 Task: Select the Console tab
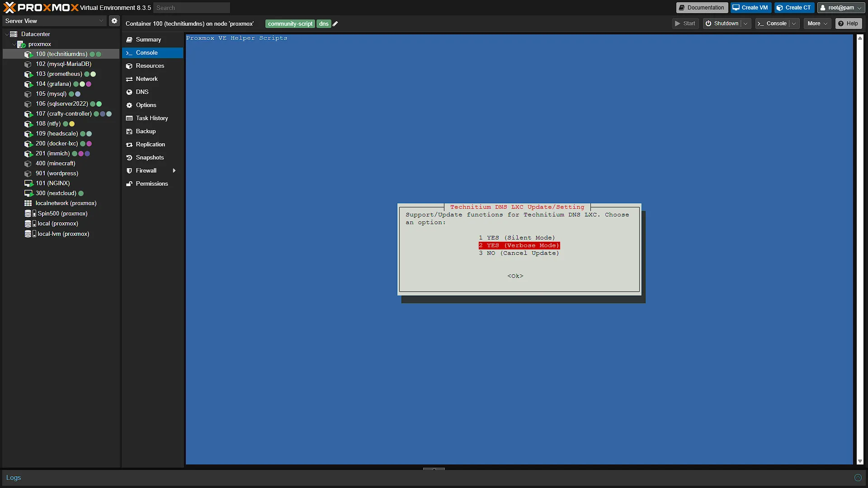(152, 53)
